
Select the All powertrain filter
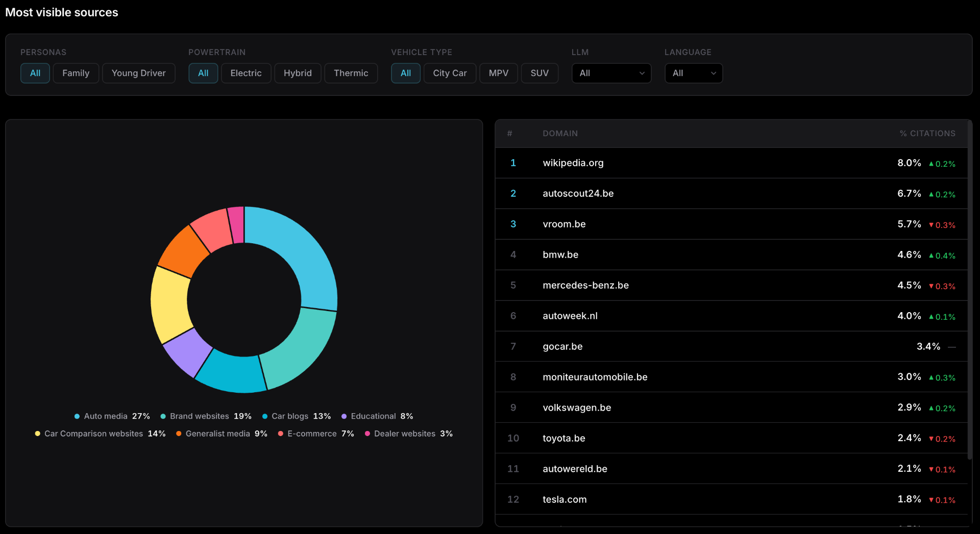coord(203,73)
